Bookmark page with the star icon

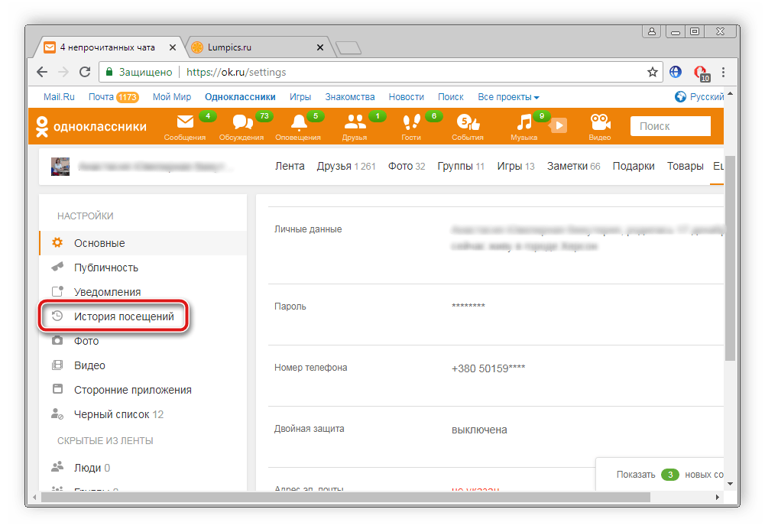coord(652,72)
